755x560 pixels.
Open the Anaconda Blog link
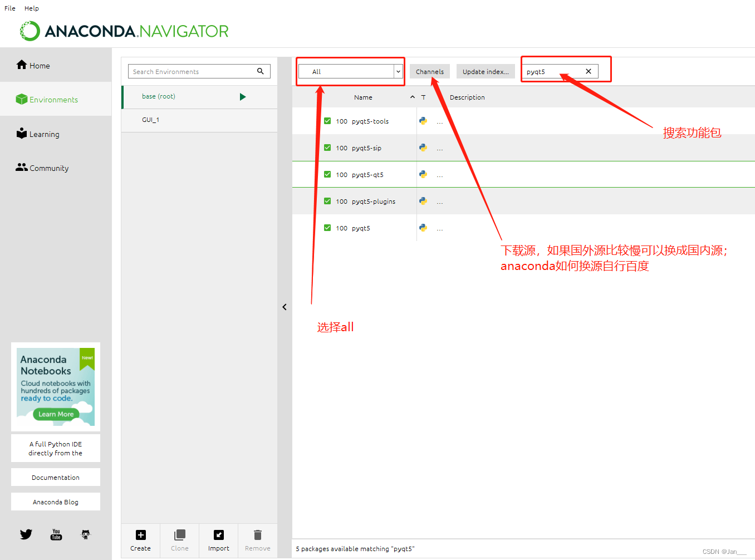click(x=56, y=502)
